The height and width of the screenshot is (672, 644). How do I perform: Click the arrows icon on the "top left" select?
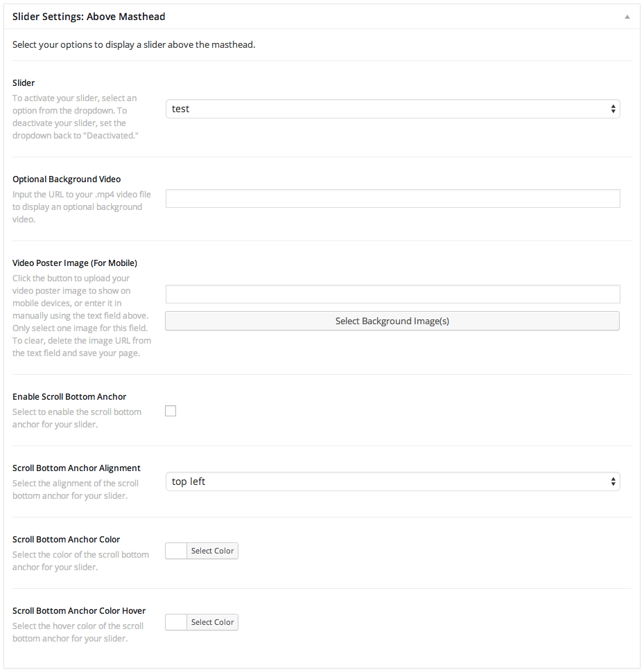[613, 481]
